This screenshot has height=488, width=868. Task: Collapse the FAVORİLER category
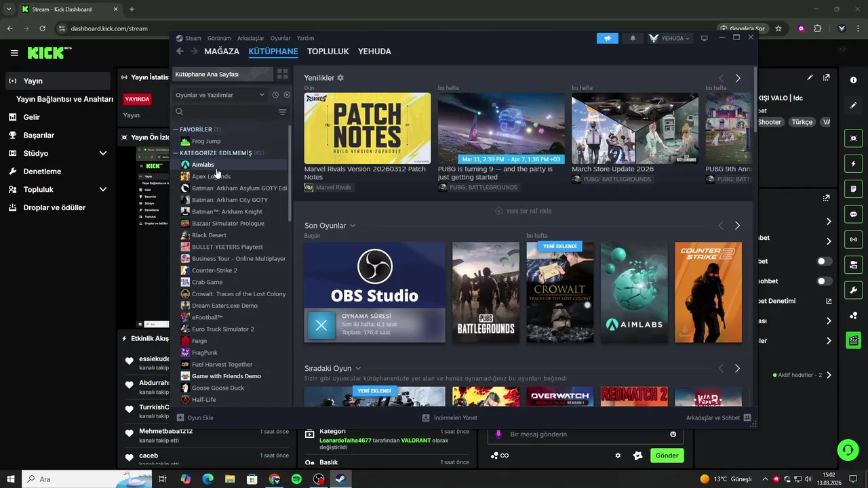point(175,129)
